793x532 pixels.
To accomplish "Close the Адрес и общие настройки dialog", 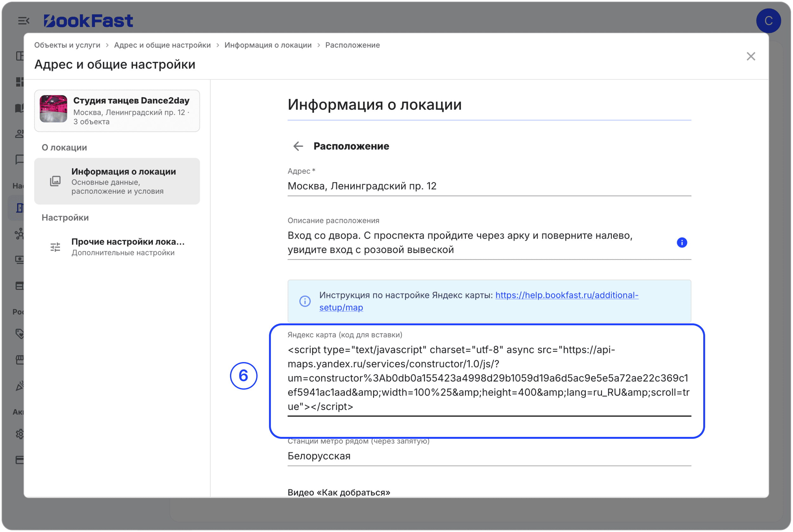I will (x=750, y=56).
